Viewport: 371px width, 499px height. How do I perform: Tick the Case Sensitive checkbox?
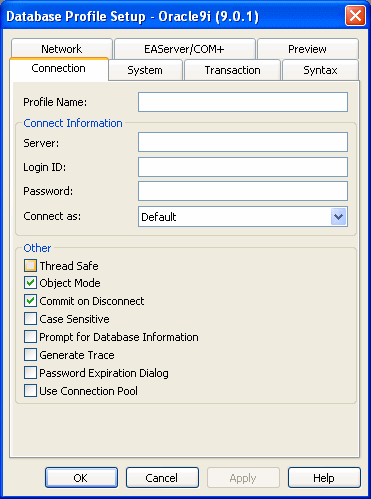point(30,319)
